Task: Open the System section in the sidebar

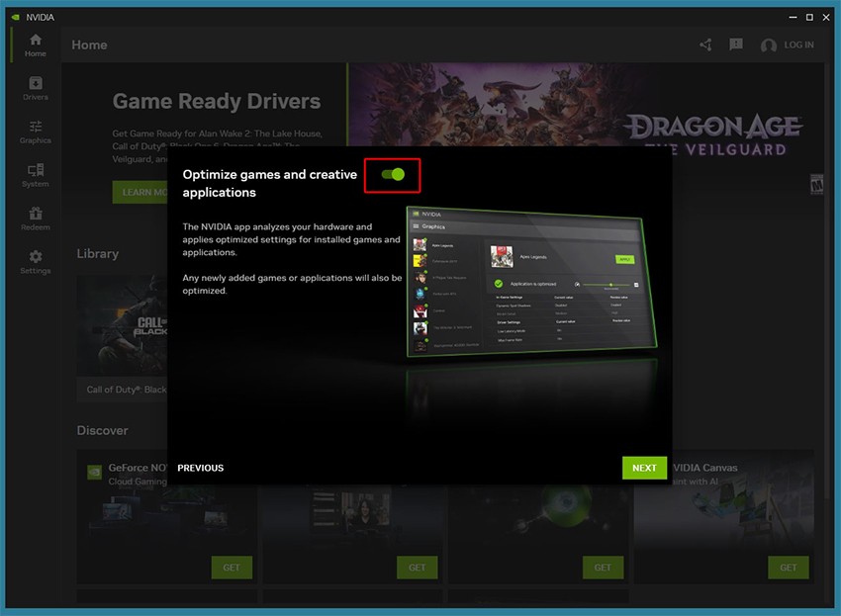Action: click(36, 175)
